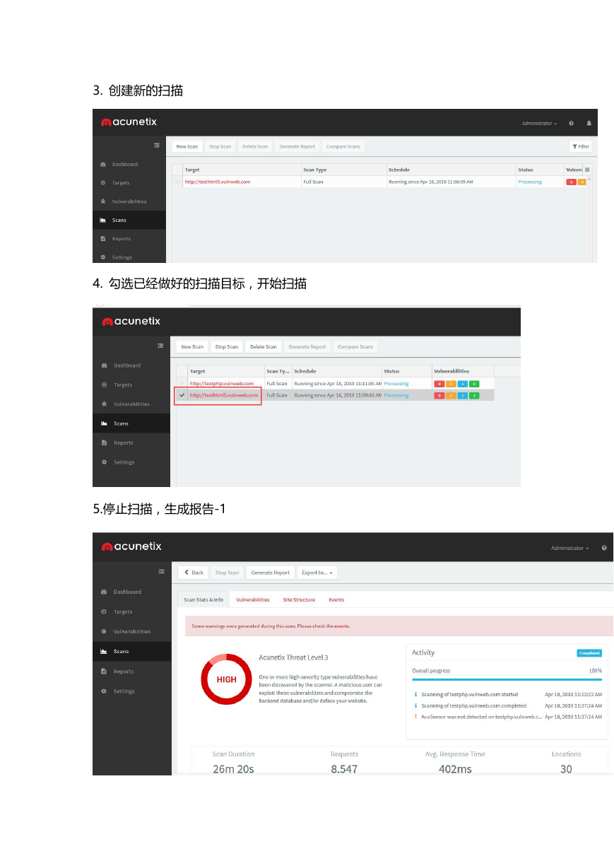Click Processing status in step 4 testphp row
614x868 pixels.
click(x=396, y=384)
